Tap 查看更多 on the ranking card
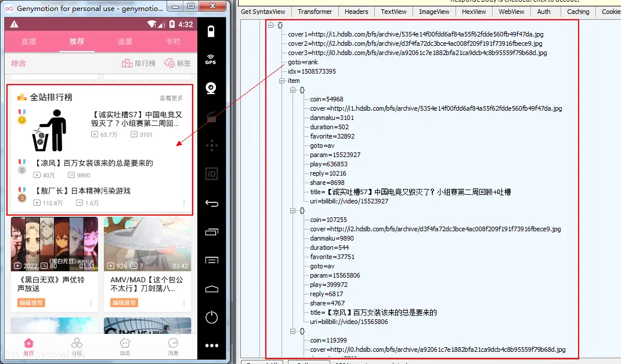 pyautogui.click(x=171, y=98)
